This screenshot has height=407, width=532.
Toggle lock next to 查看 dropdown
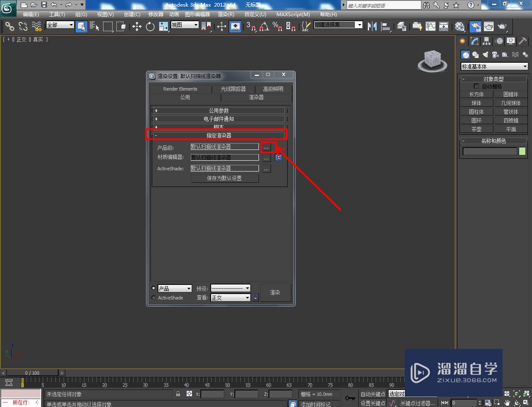[255, 297]
